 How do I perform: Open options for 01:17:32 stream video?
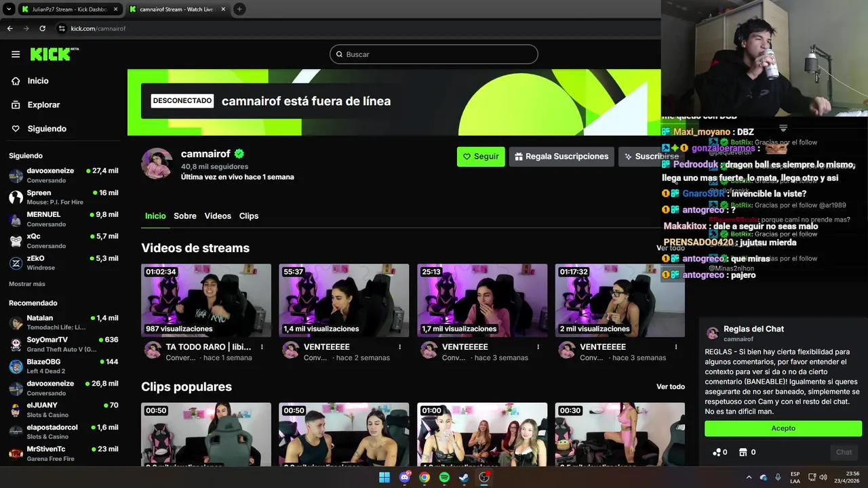point(676,347)
